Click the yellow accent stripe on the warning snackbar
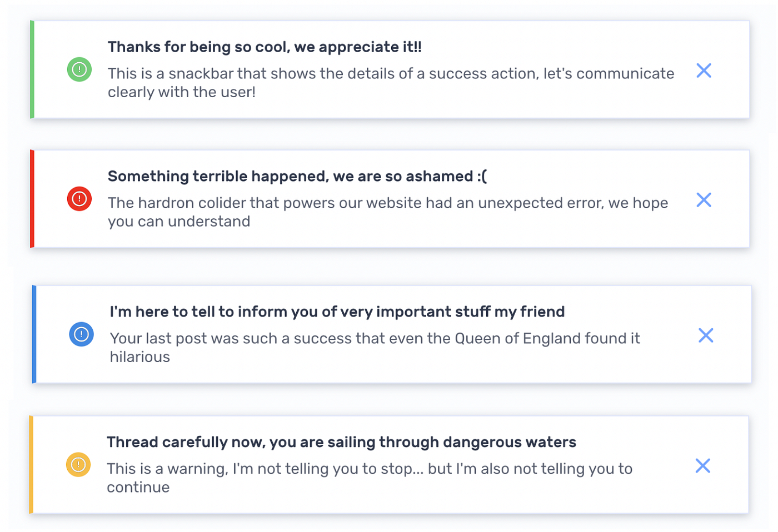The height and width of the screenshot is (532, 778). (x=32, y=464)
